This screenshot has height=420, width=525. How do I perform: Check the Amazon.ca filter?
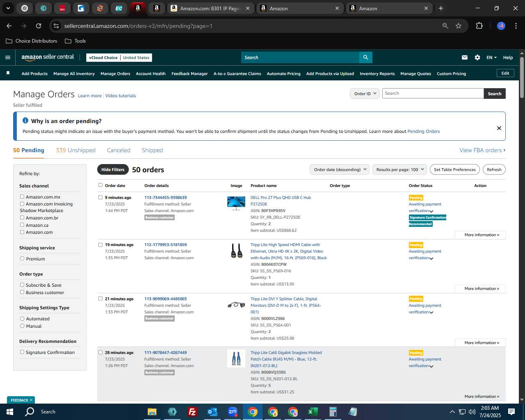pos(22,225)
